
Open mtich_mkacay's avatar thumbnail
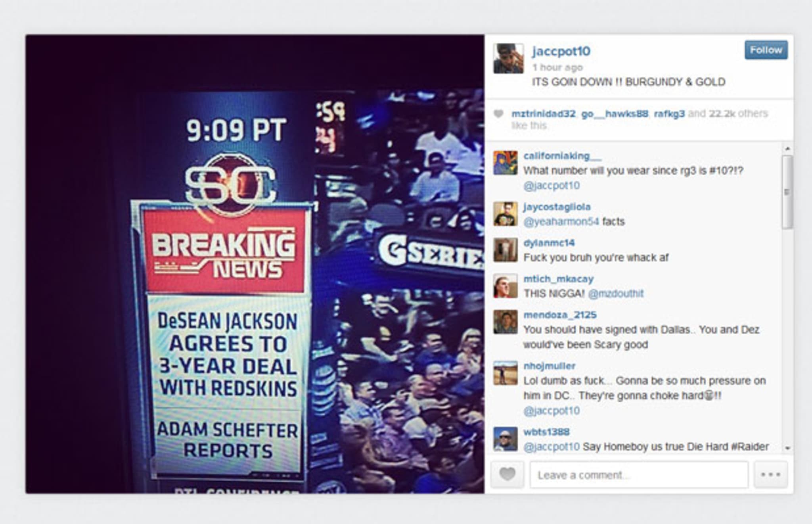[x=505, y=286]
